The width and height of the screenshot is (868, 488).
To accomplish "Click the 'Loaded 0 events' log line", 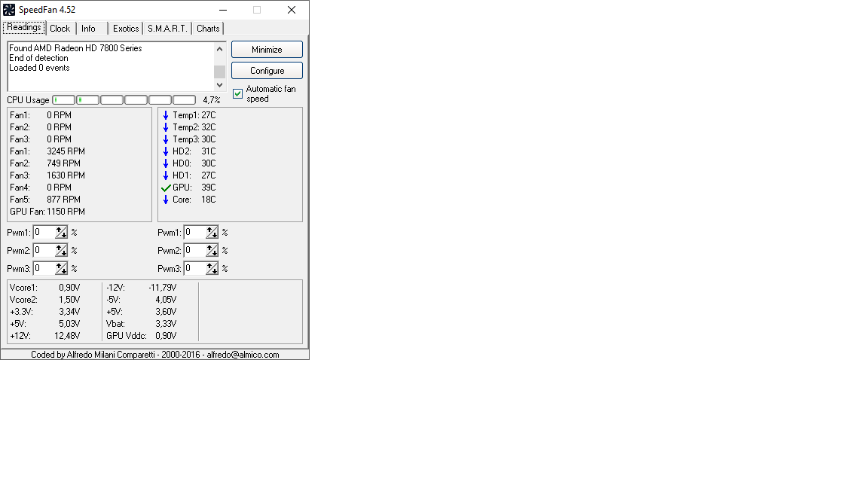I will (x=39, y=68).
